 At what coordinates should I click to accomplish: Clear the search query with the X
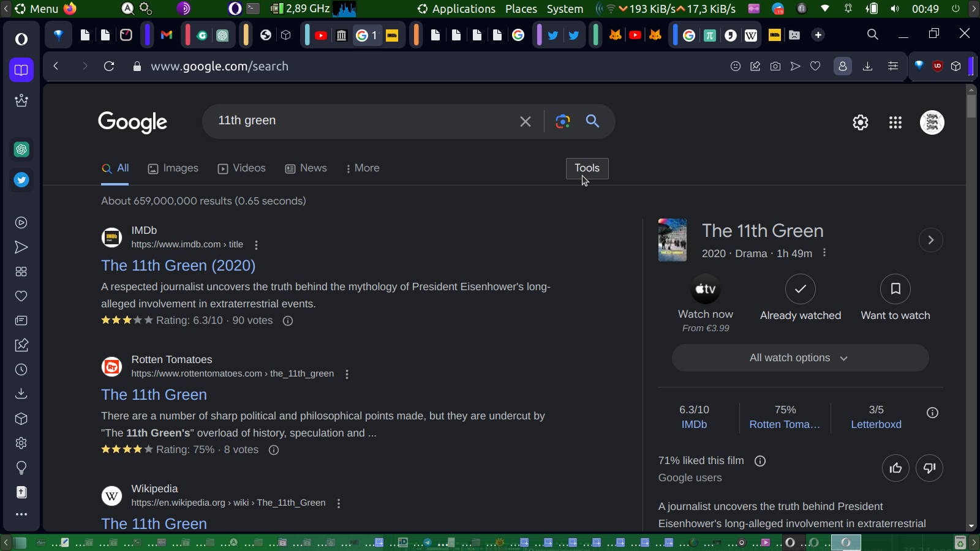[526, 122]
